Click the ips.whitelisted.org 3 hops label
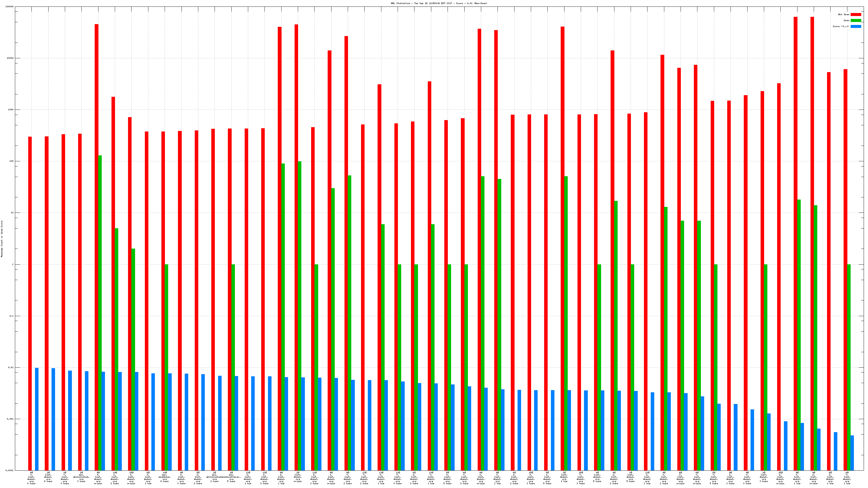 coord(81,477)
